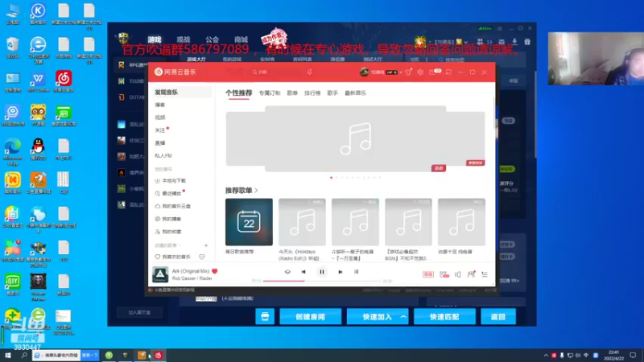Open the sound effects icon with badge
Viewport: 644px width, 362px height.
pyautogui.click(x=444, y=274)
